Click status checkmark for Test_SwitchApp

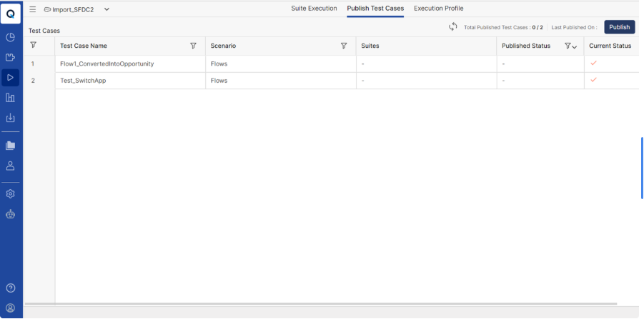pos(593,79)
